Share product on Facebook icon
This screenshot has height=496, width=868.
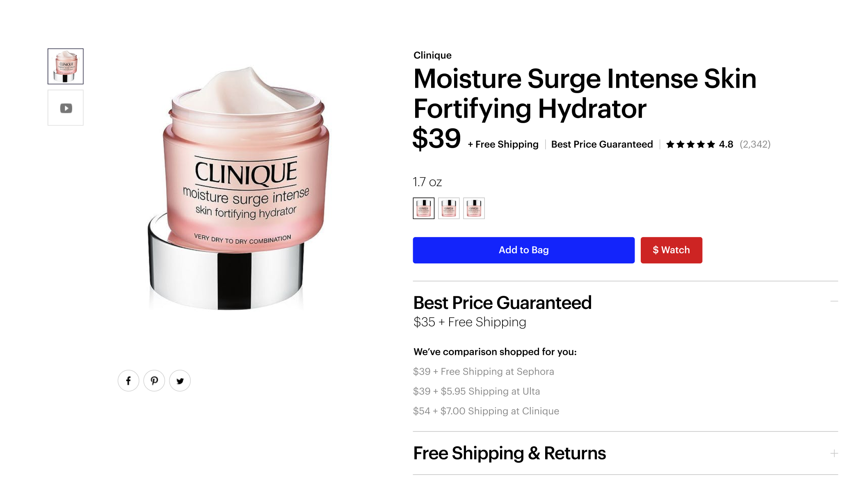pyautogui.click(x=128, y=381)
